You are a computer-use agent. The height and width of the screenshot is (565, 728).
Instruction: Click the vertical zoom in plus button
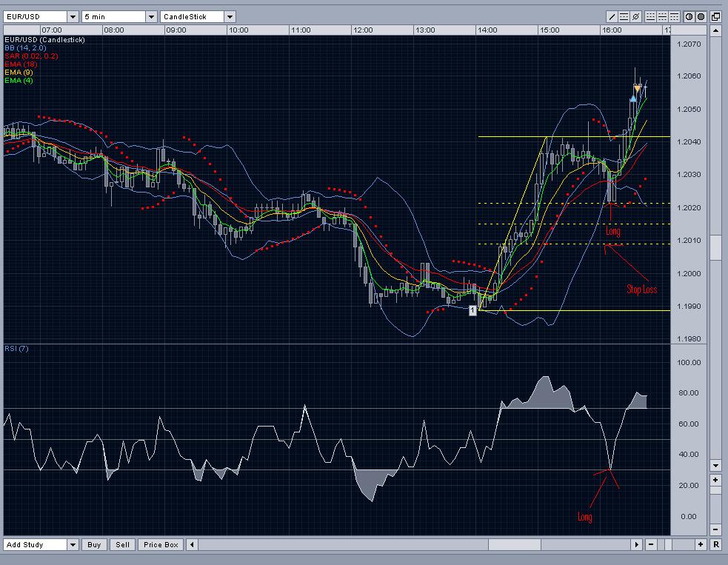click(x=715, y=481)
